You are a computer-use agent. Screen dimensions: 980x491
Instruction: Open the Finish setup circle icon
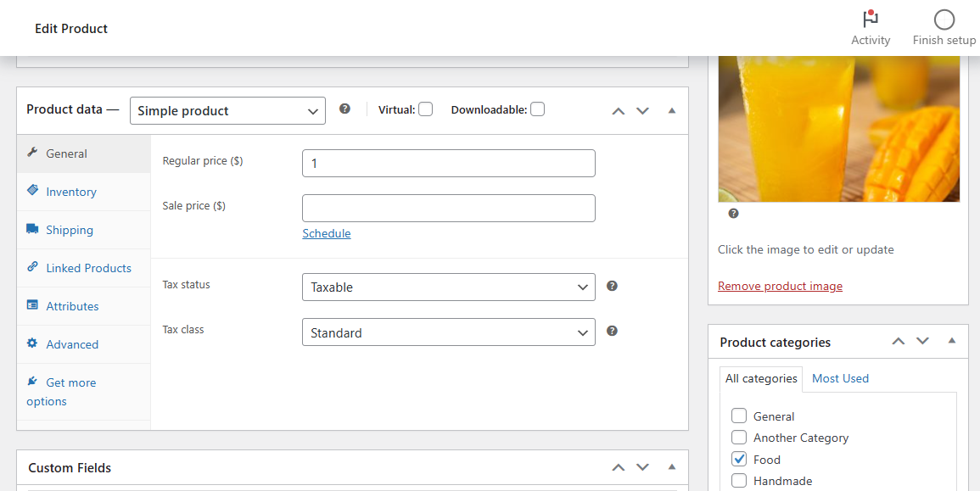[x=944, y=20]
